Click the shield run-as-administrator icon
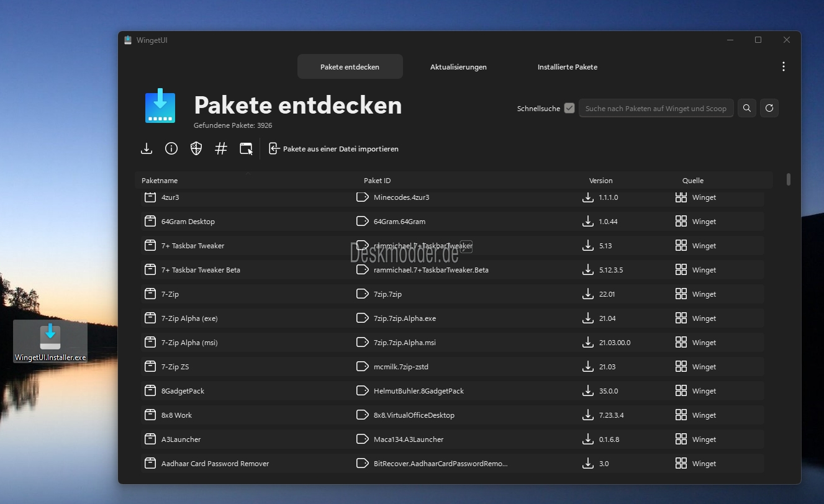The image size is (824, 504). tap(196, 148)
